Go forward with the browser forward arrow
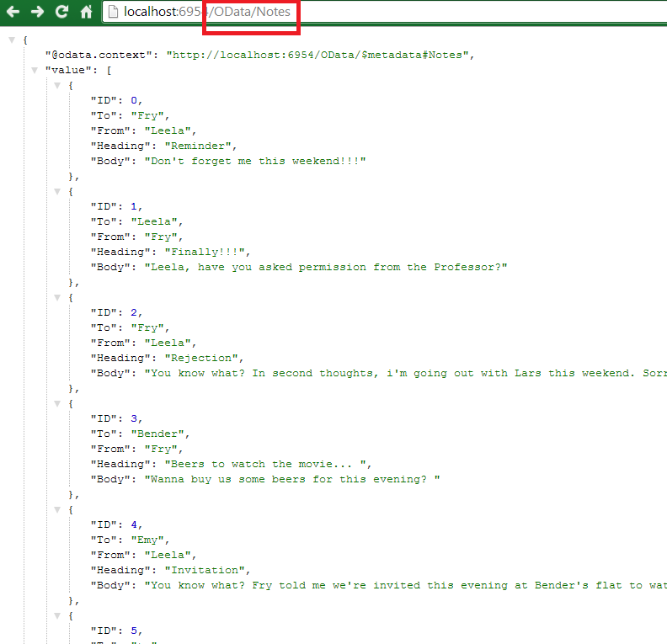The width and height of the screenshot is (667, 644). click(37, 12)
